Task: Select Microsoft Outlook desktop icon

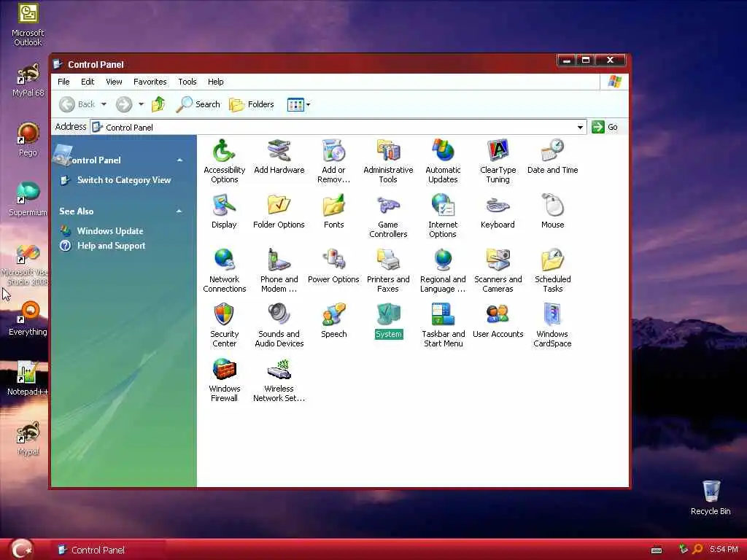Action: (x=28, y=25)
